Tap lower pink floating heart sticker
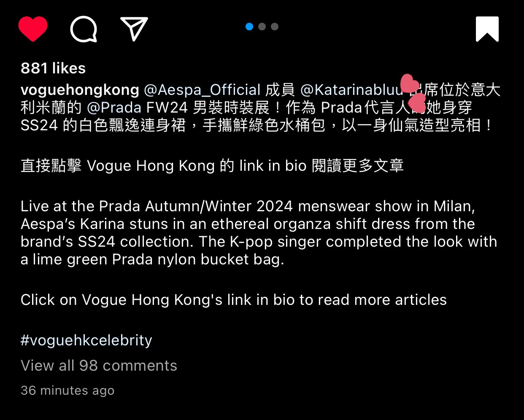 coord(417,103)
